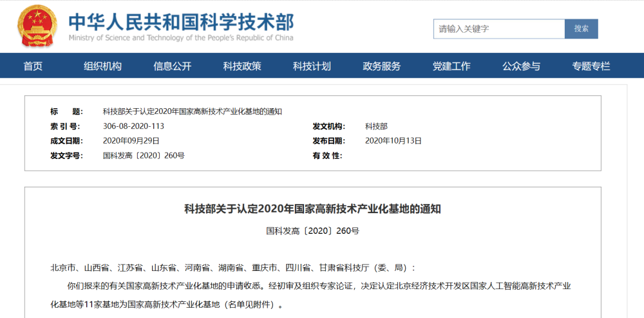Click the 发文机构 label
The height and width of the screenshot is (318, 644).
coord(329,126)
